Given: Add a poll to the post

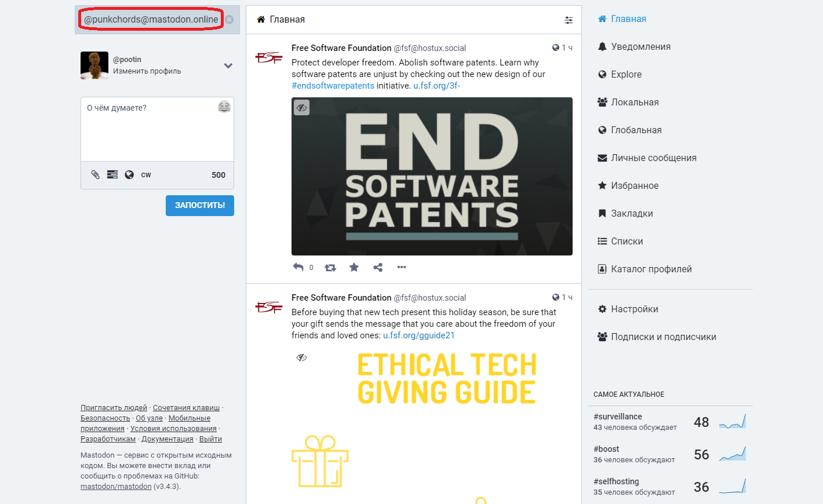Looking at the screenshot, I should pyautogui.click(x=112, y=175).
